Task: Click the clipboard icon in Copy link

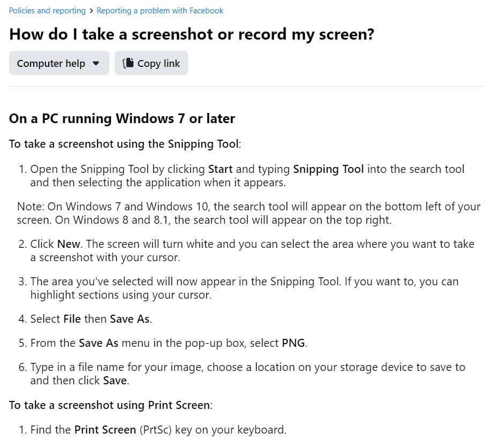Action: coord(128,63)
